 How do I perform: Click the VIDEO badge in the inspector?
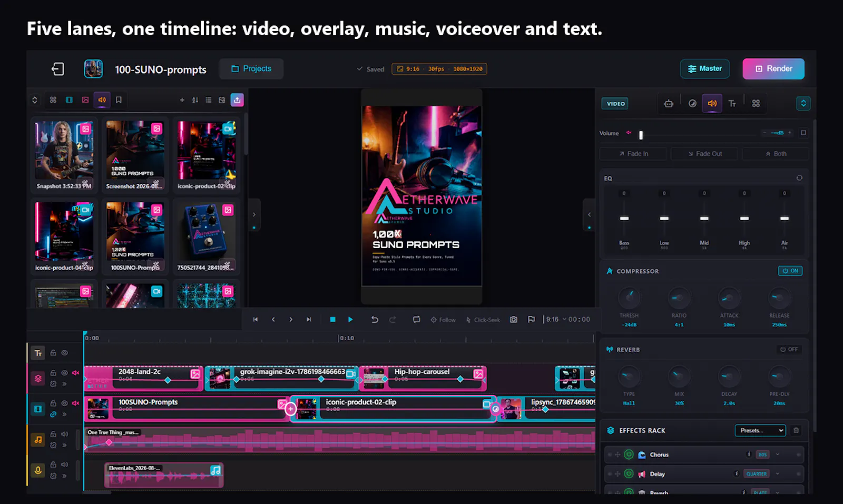615,104
